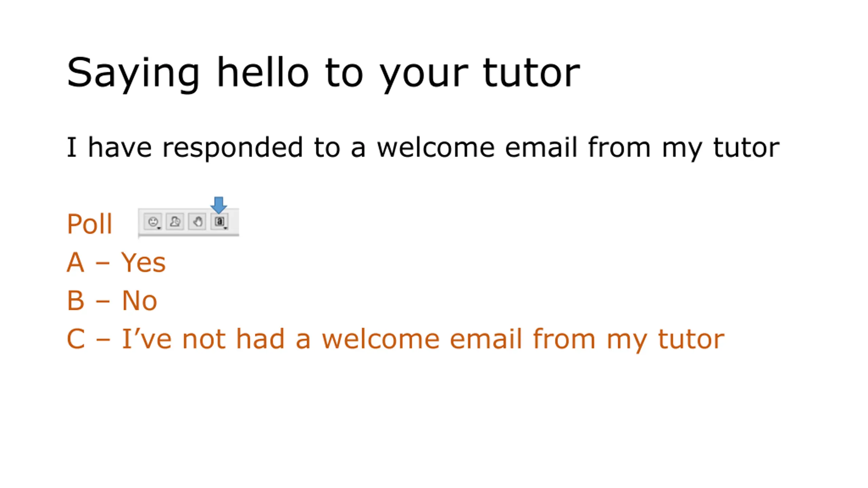Screen dimensions: 868x488
Task: Expand the emoticon dropdown arrow
Action: pos(159,228)
